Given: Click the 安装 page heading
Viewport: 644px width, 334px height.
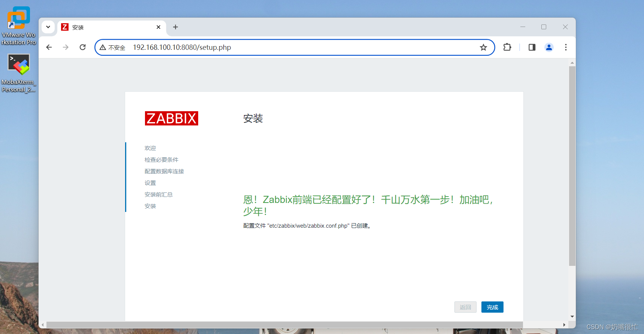Looking at the screenshot, I should 253,119.
